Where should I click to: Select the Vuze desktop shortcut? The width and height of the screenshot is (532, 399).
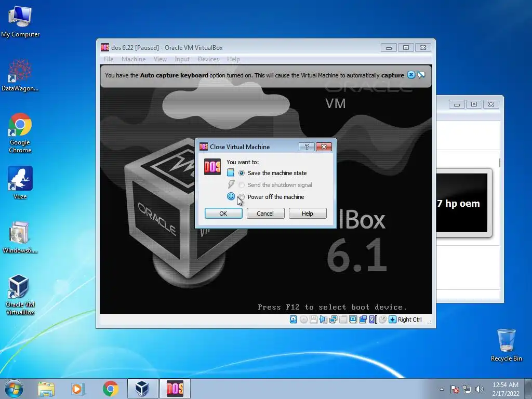(20, 182)
